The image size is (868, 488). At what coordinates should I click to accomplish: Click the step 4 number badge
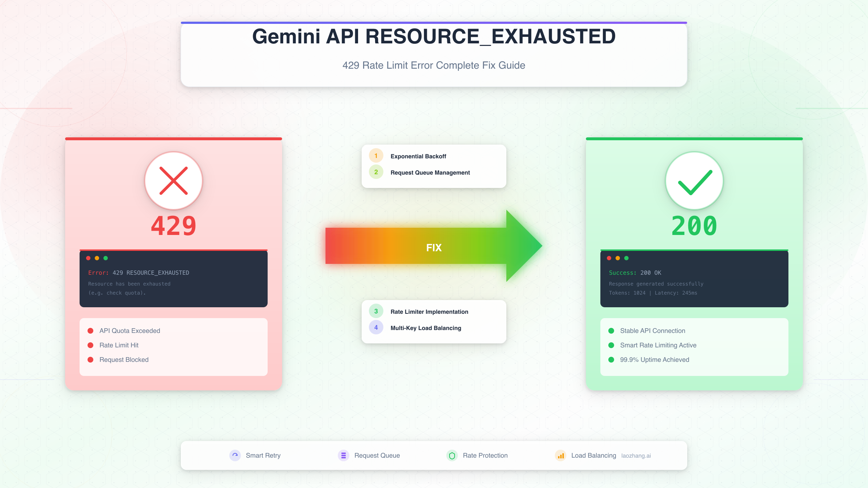pyautogui.click(x=376, y=328)
